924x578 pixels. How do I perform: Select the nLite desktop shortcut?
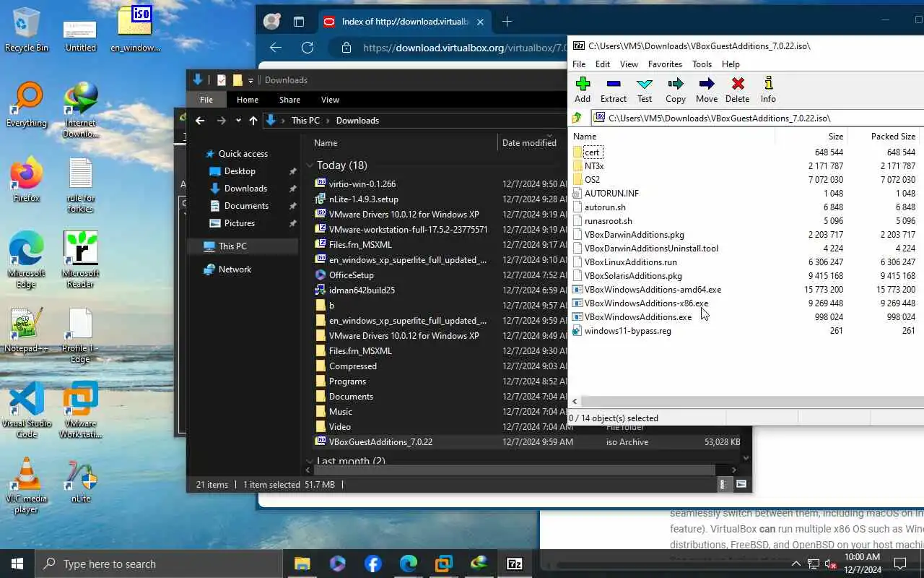[81, 481]
